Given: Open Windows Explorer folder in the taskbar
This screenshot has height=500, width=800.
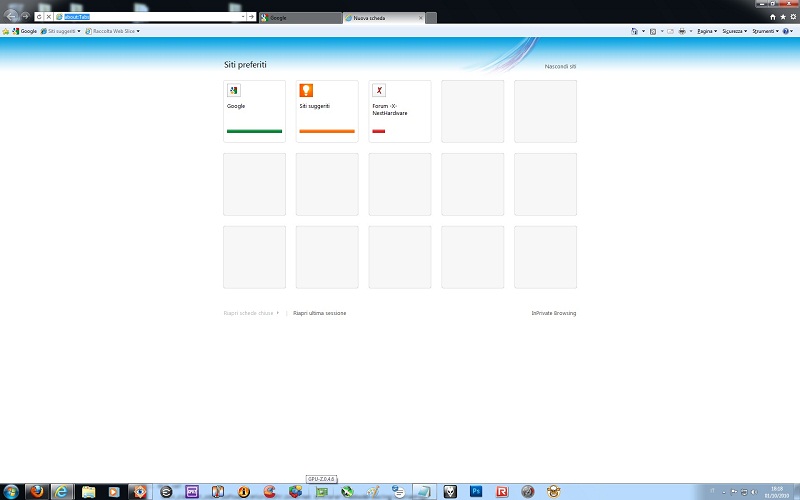Looking at the screenshot, I should [88, 491].
